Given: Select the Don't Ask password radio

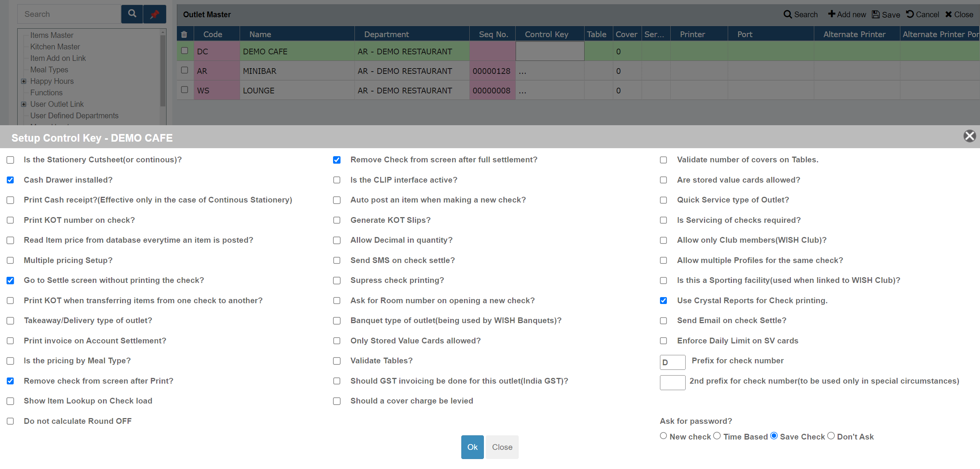Looking at the screenshot, I should (831, 436).
